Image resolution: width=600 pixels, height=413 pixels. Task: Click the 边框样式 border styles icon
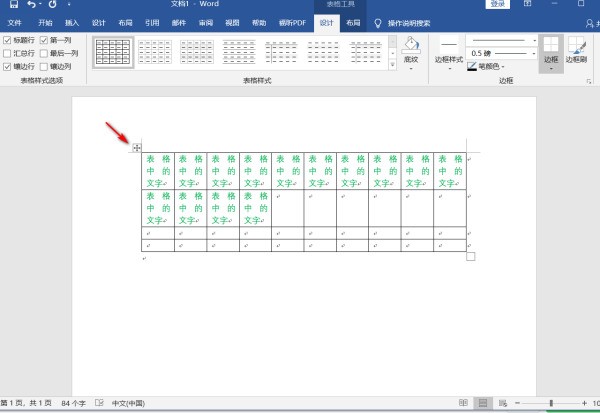(449, 45)
